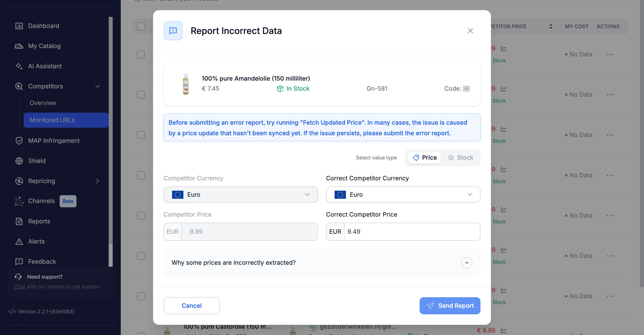Viewport: 644px width, 335px height.
Task: Click the Repricing dollar icon
Action: 19,181
